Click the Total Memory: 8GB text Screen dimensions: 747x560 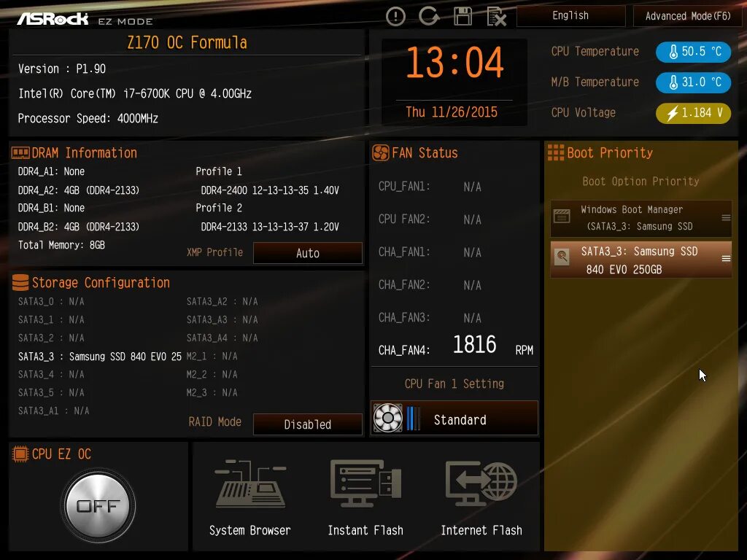point(61,245)
